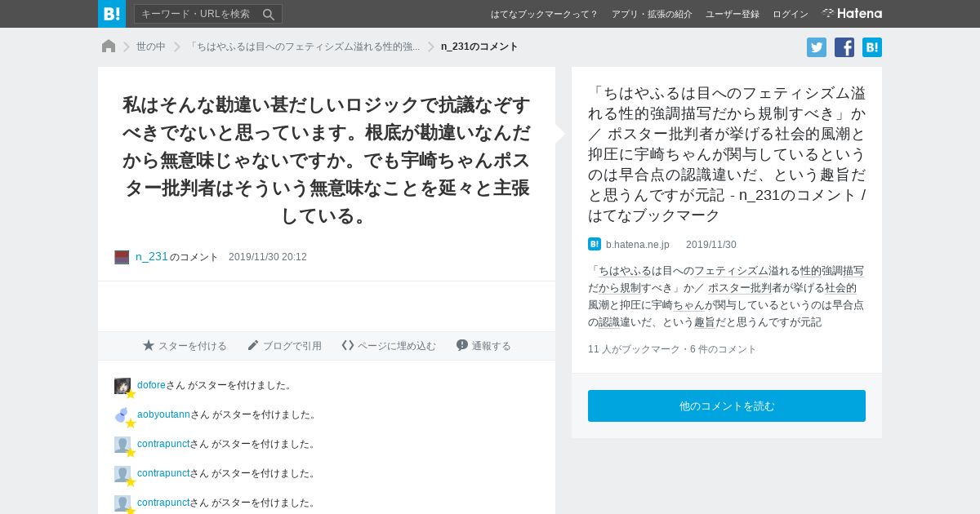This screenshot has height=514, width=980.
Task: Click the article date 2019/11/30
Action: 711,245
